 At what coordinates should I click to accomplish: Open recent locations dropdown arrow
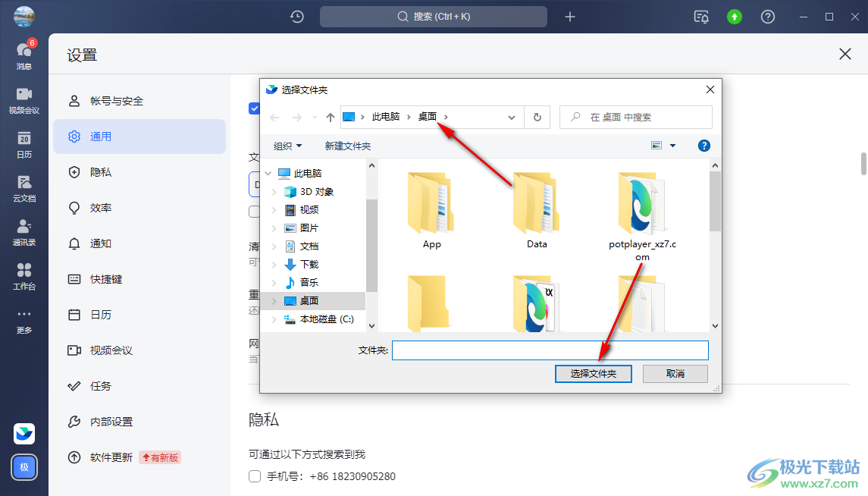pyautogui.click(x=315, y=118)
